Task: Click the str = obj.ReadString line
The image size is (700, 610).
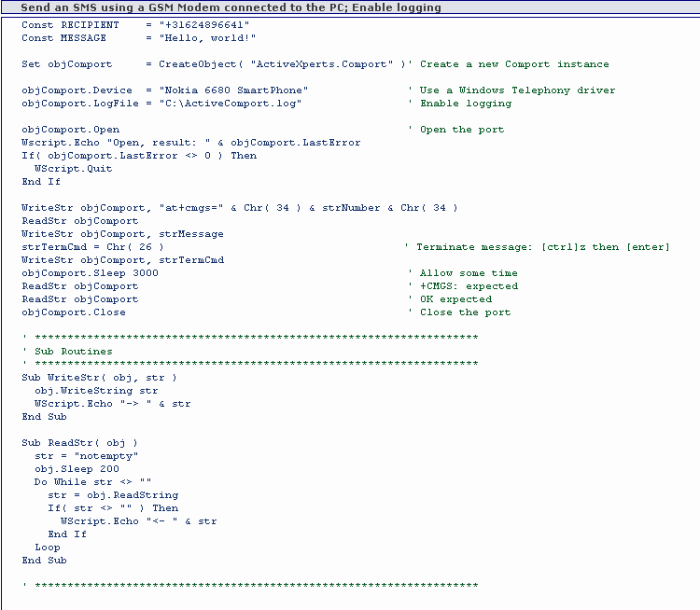Action: pos(113,495)
